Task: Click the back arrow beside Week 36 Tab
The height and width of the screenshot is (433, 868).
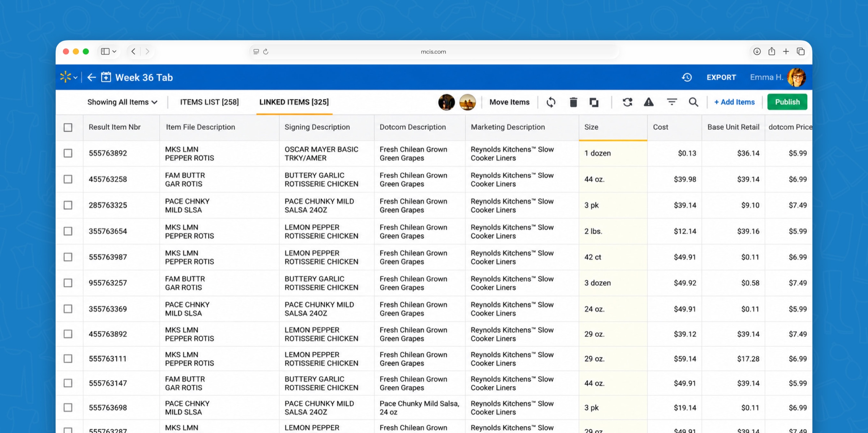Action: 92,77
